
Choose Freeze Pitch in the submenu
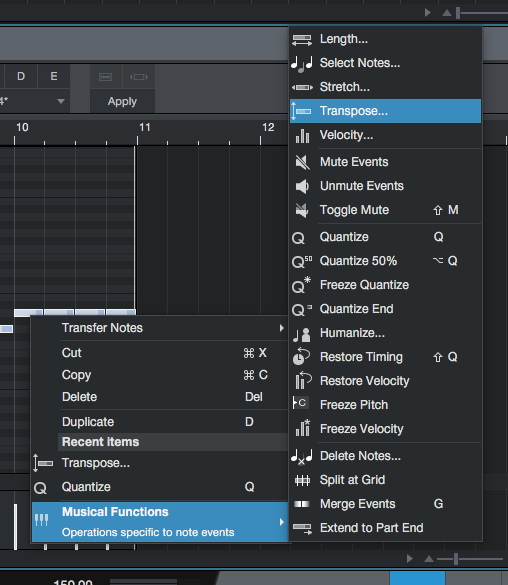[x=385, y=405]
